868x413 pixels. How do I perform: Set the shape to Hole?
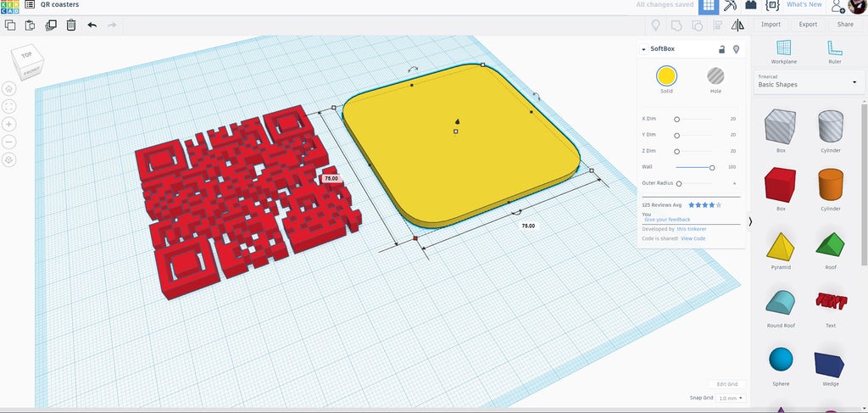[715, 75]
